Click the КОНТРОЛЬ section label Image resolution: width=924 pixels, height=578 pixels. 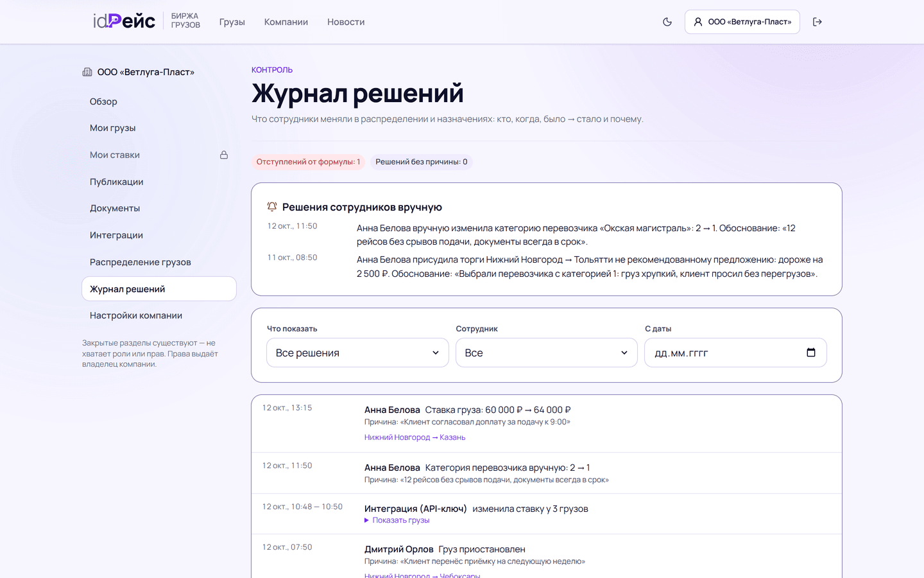pyautogui.click(x=272, y=70)
